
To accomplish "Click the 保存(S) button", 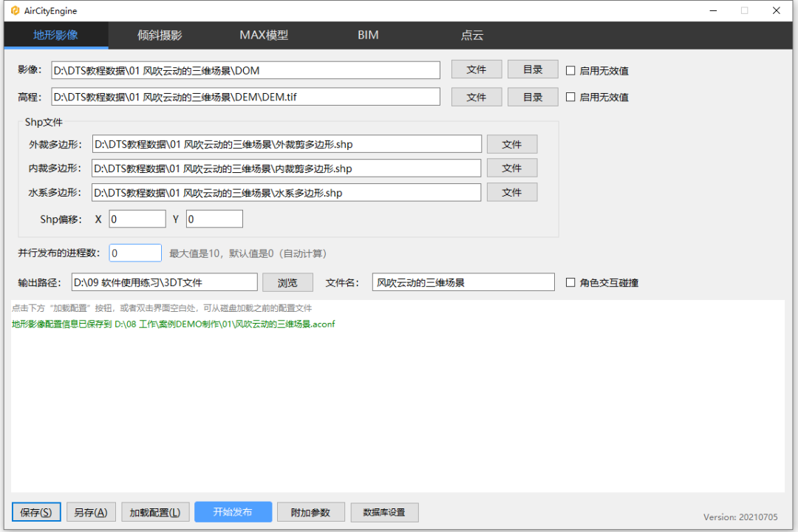I will (36, 512).
